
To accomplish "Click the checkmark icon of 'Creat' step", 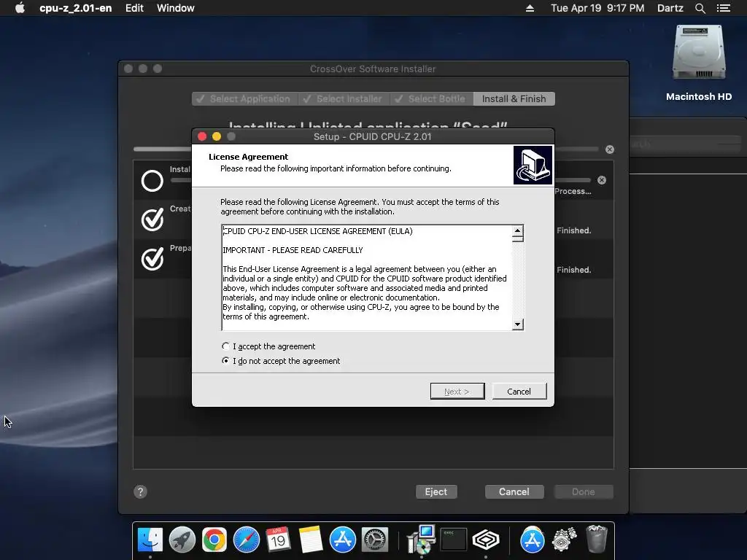I will [x=152, y=219].
